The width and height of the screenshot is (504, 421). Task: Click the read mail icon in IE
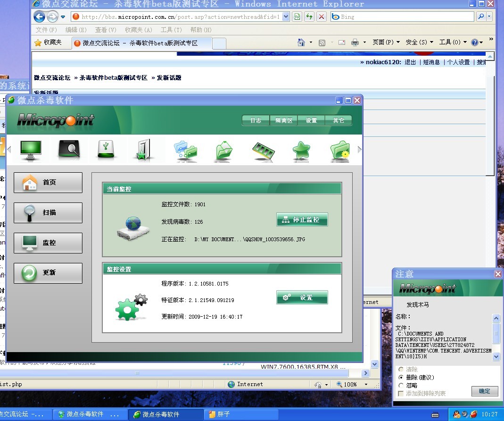click(x=342, y=42)
